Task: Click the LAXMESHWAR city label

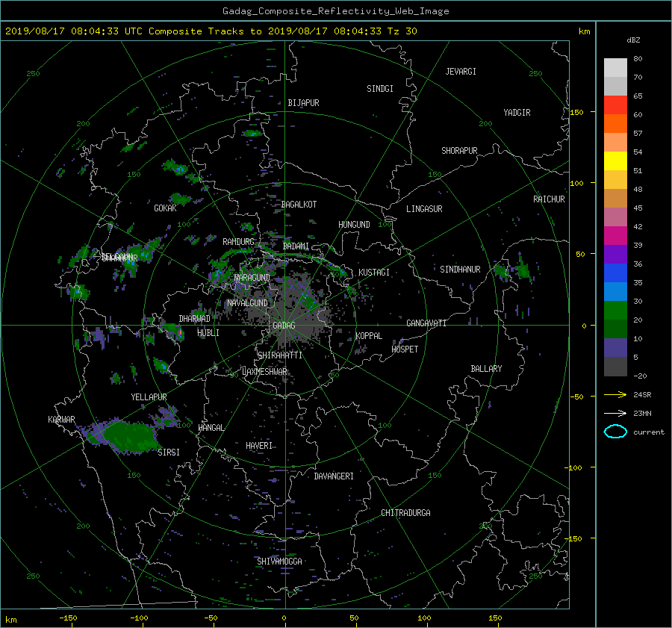Action: click(264, 372)
